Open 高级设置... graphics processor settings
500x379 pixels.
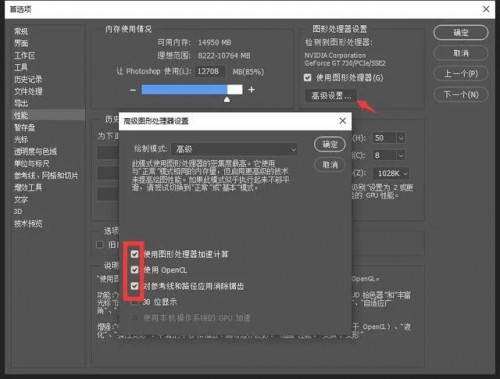point(331,96)
